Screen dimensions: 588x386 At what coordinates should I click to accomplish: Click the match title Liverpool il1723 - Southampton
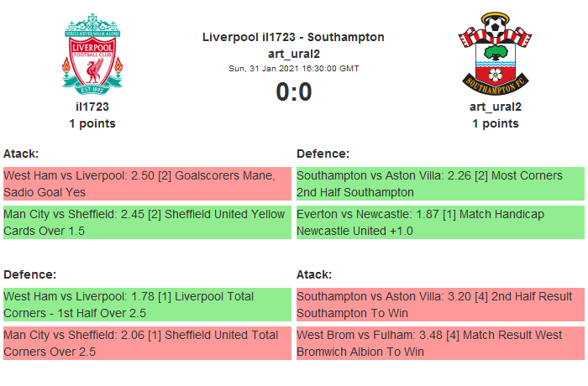coord(293,37)
